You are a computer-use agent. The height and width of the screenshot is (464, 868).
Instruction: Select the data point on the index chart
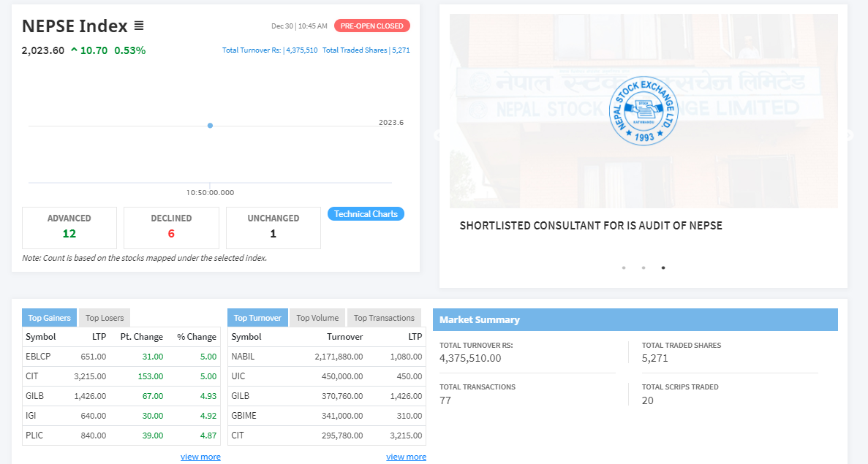tap(210, 126)
